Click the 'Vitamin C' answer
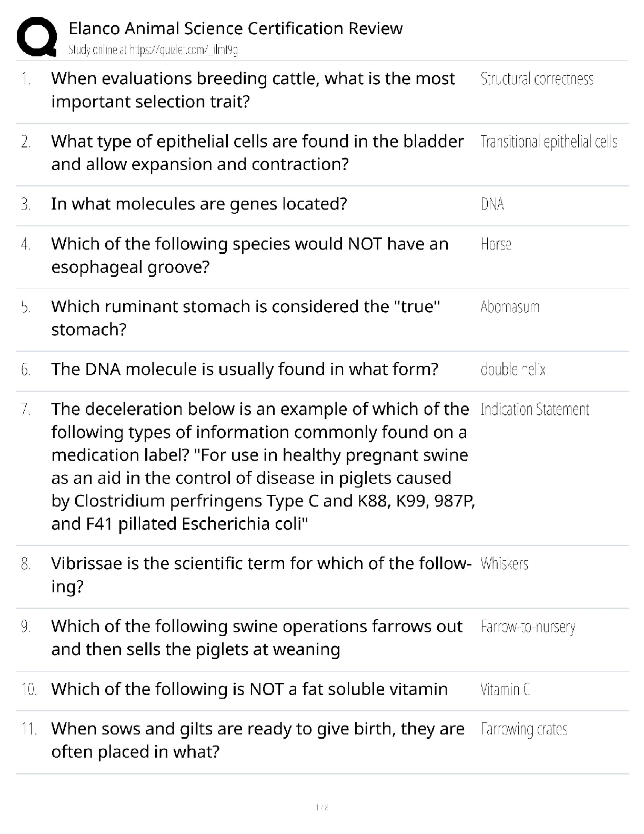Screen dimensions: 644x834 click(x=505, y=689)
